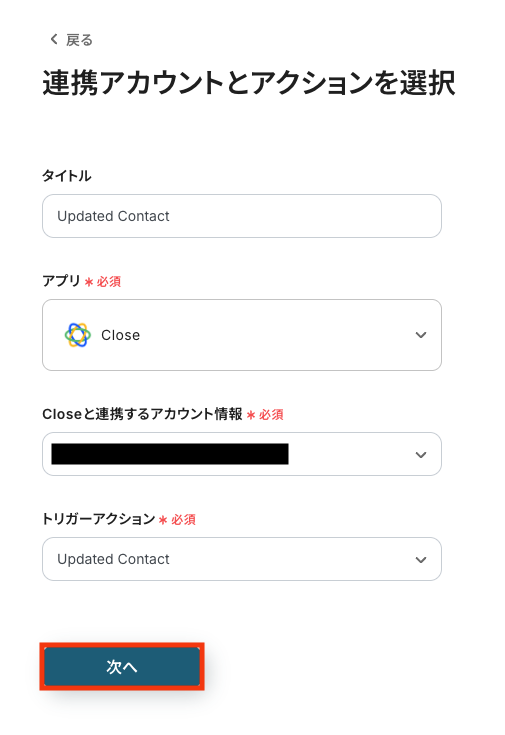Click the タイトル field label

pos(67,176)
